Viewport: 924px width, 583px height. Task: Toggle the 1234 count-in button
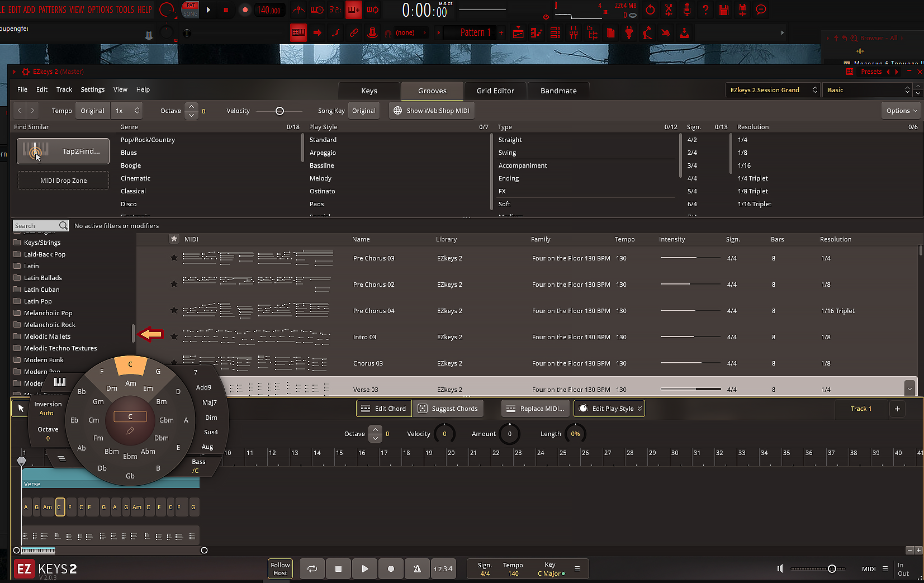[x=443, y=569]
